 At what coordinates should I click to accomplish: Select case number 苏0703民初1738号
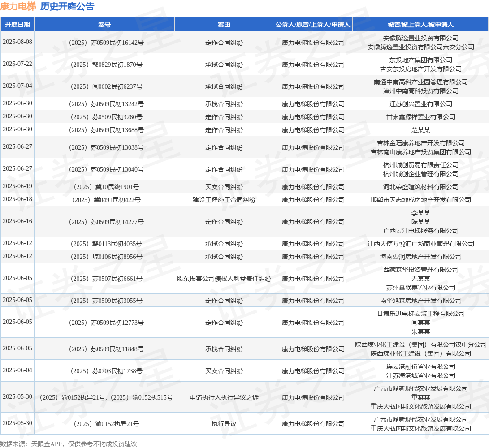point(106,370)
